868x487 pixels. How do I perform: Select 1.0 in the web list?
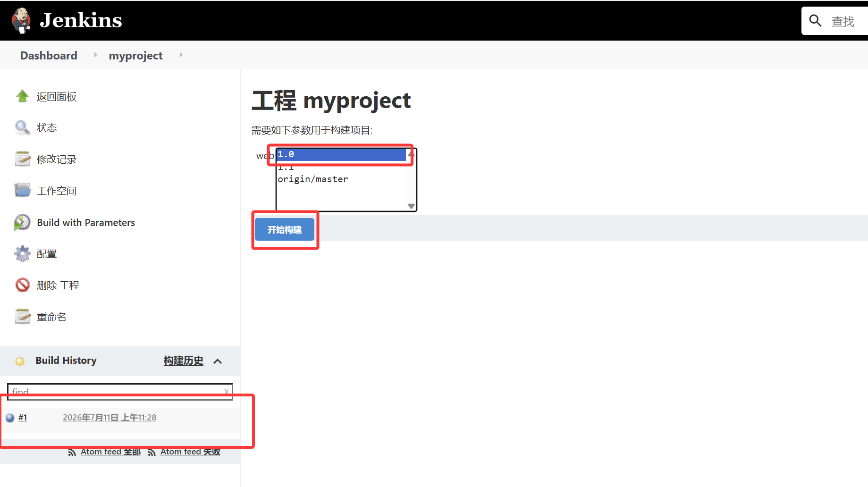pyautogui.click(x=341, y=154)
